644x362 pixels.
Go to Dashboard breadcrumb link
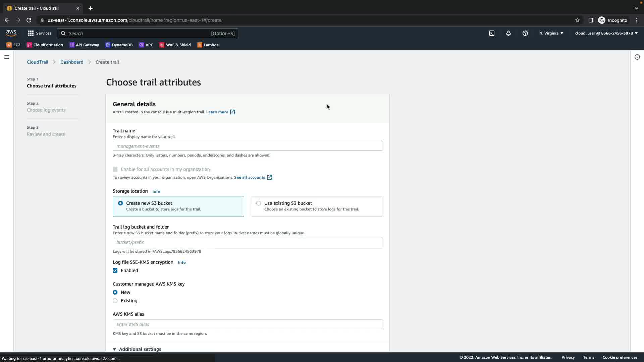coord(72,62)
